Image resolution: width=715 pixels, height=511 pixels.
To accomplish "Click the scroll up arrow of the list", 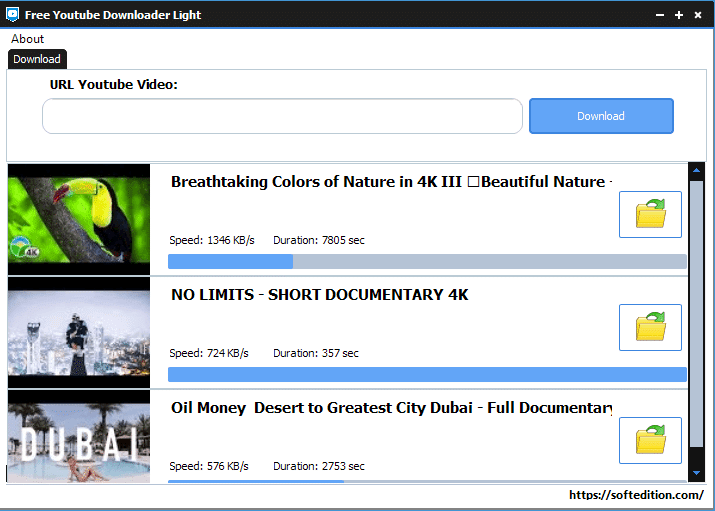I will 697,173.
